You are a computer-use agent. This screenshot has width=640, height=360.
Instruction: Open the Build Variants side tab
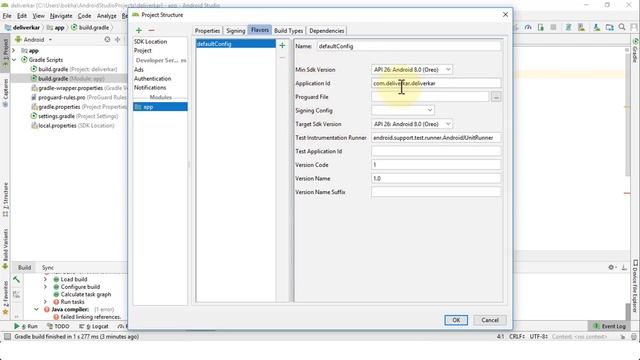pyautogui.click(x=5, y=249)
